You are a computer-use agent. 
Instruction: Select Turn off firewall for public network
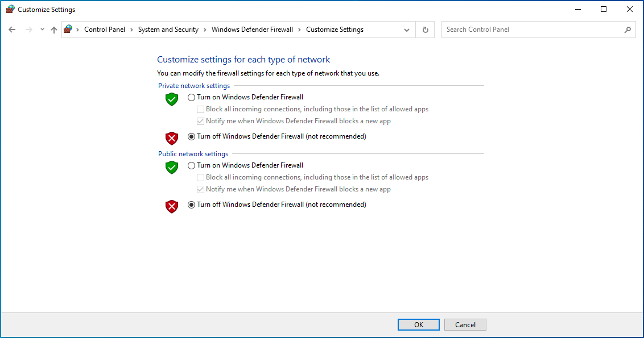191,205
